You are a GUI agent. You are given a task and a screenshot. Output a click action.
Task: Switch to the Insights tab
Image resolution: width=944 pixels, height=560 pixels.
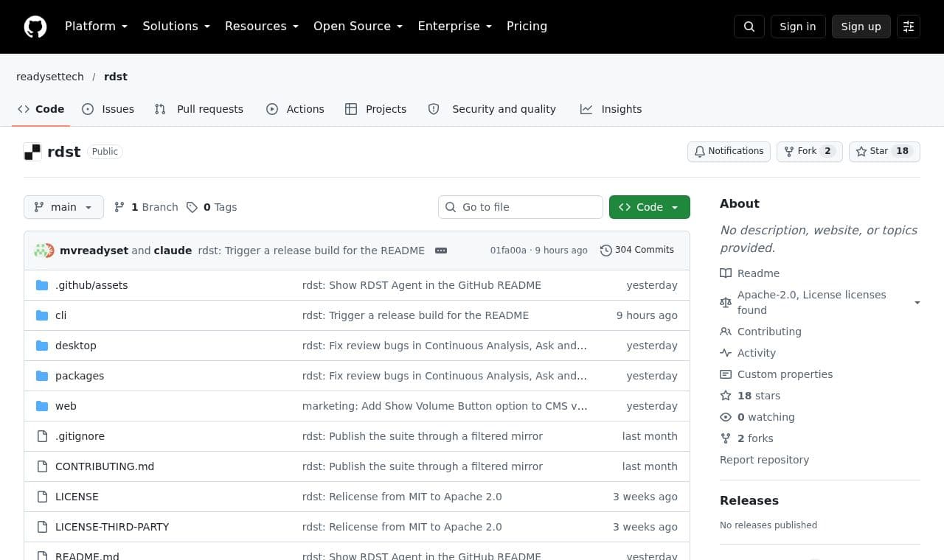pos(611,109)
